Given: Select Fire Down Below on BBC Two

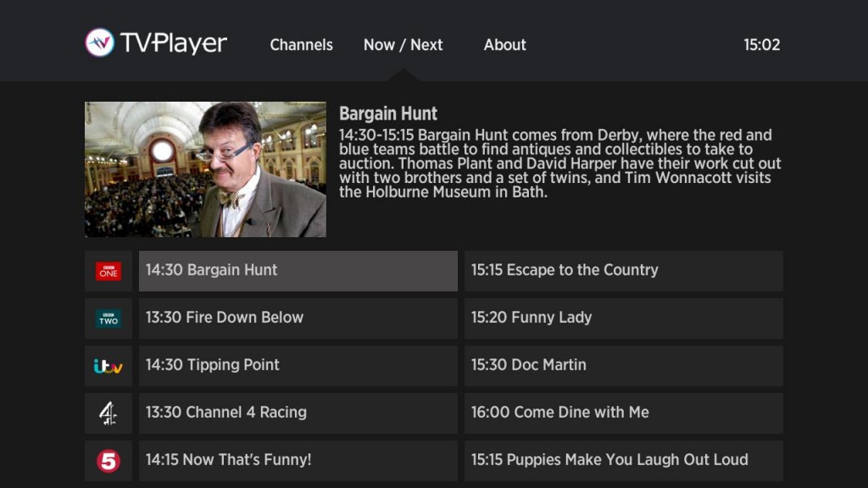Looking at the screenshot, I should coord(298,318).
